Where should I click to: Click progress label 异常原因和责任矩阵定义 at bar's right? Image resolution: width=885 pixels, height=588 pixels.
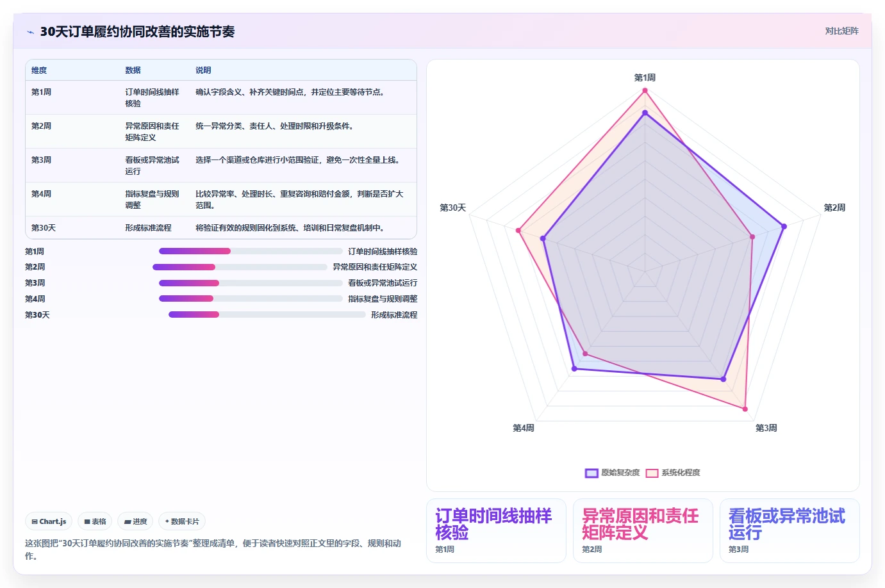tap(375, 267)
